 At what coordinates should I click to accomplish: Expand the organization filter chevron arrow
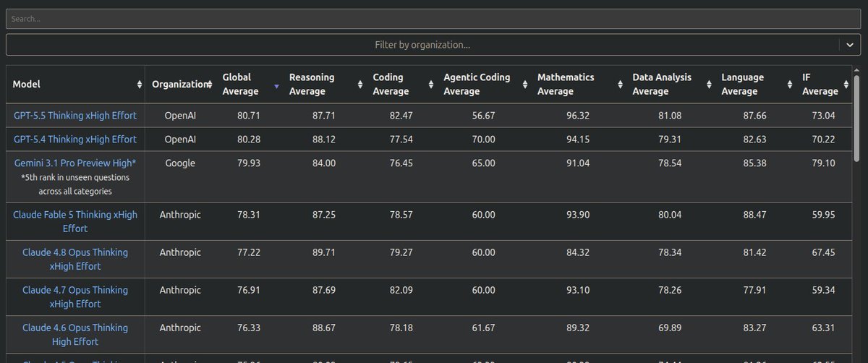point(850,45)
